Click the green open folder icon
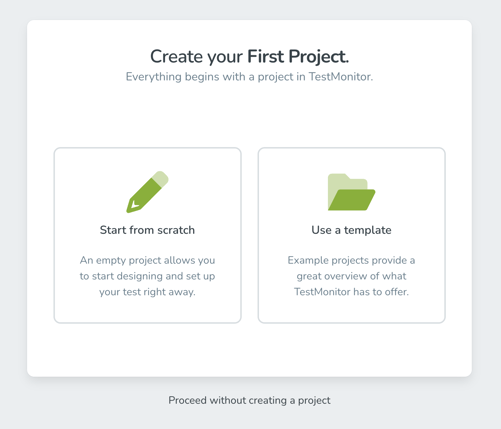The width and height of the screenshot is (501, 429). [x=352, y=192]
